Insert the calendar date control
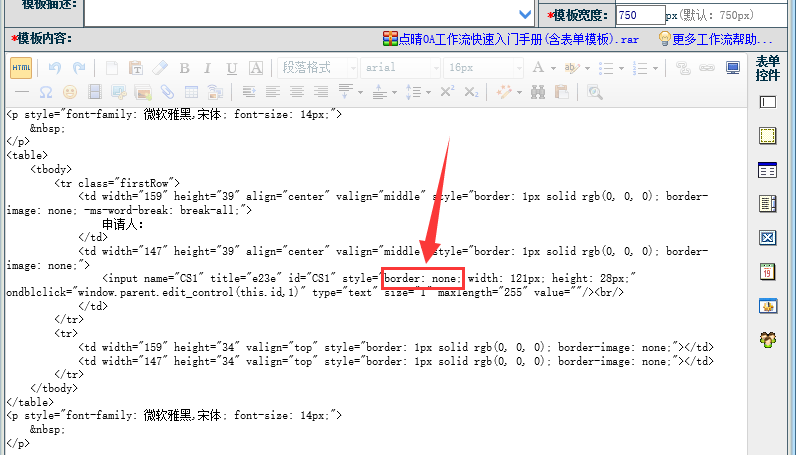This screenshot has width=798, height=455. pos(768,272)
